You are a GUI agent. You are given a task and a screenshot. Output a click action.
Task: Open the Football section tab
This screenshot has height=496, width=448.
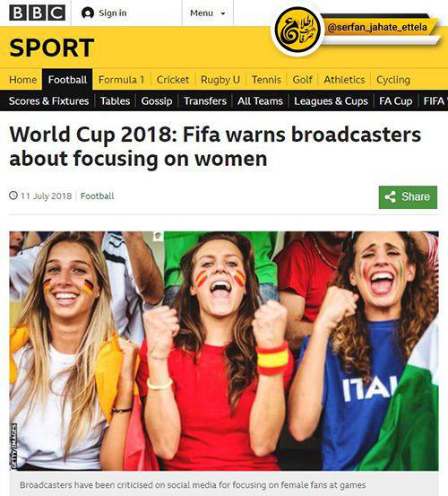tap(67, 80)
